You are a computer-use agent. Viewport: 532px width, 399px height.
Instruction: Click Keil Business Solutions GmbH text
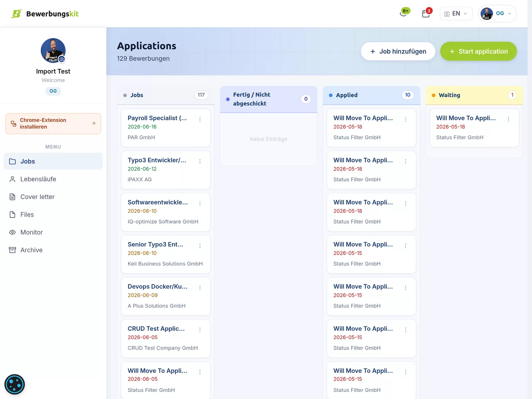165,264
